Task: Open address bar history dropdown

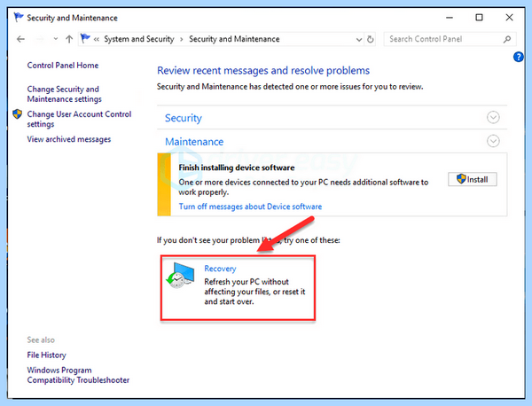Action: point(359,40)
